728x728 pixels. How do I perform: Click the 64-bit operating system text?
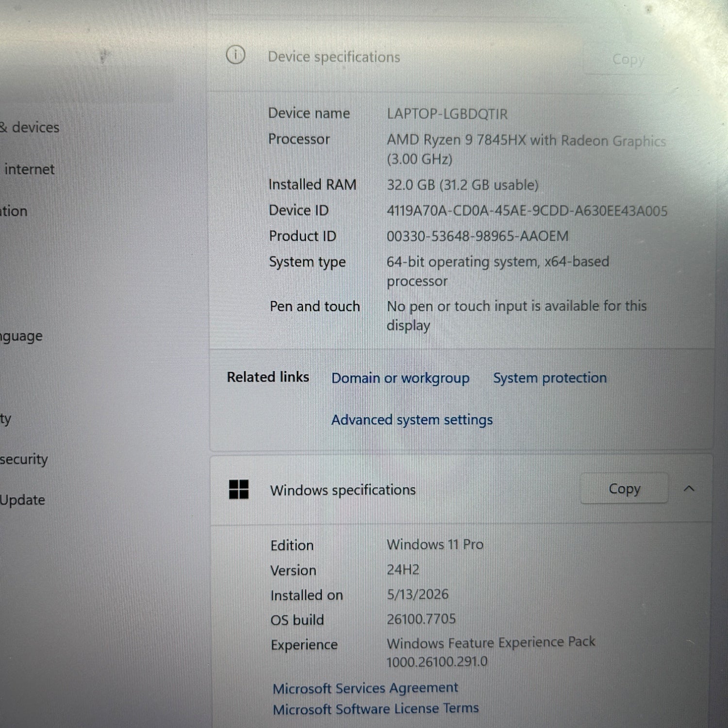[498, 271]
